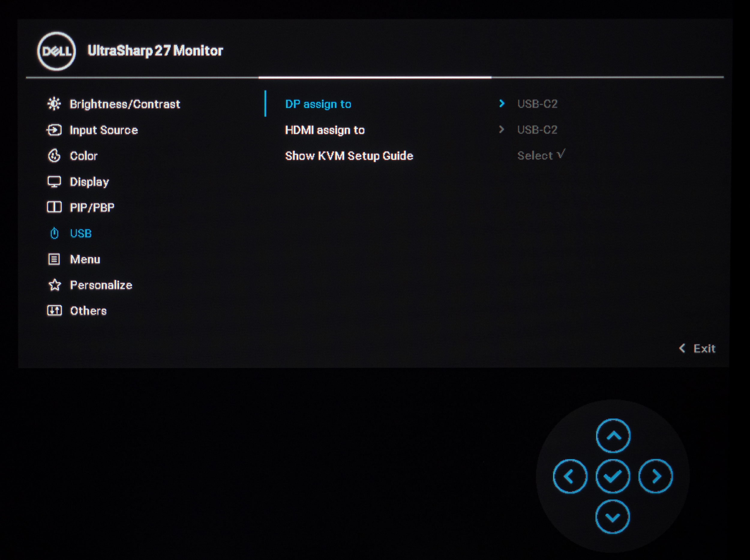
Task: Click the USB mouse icon
Action: [54, 233]
